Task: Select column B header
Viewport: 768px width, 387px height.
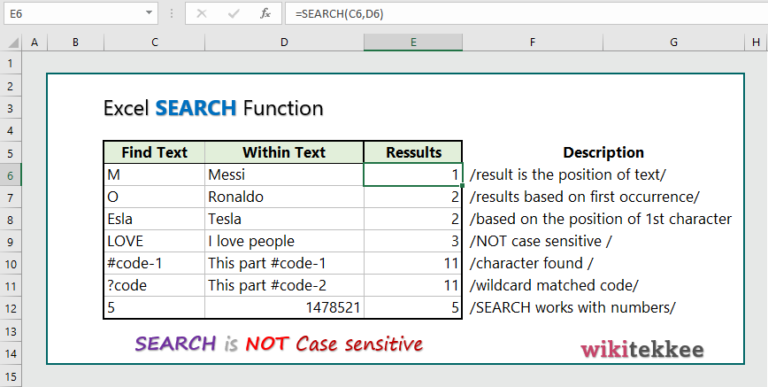Action: tap(75, 43)
